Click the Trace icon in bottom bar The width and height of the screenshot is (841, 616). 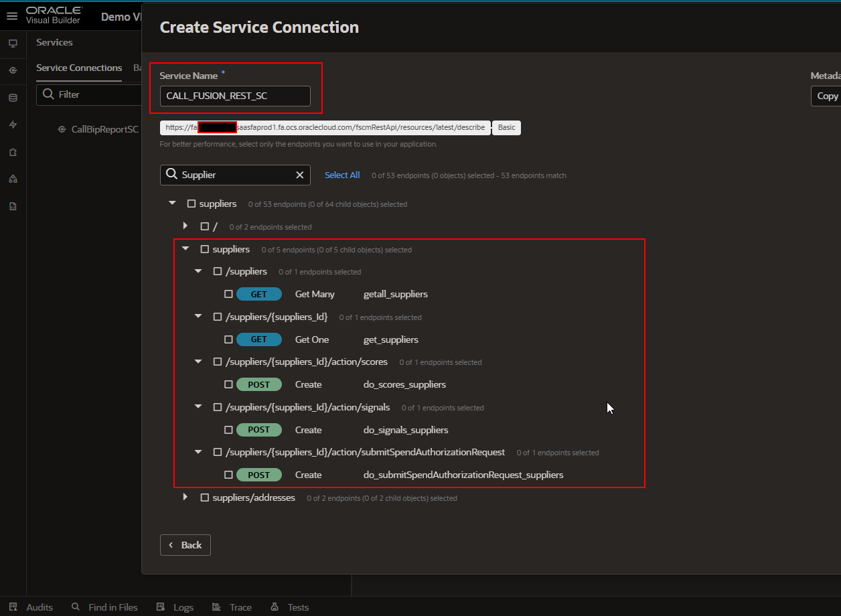(x=216, y=607)
